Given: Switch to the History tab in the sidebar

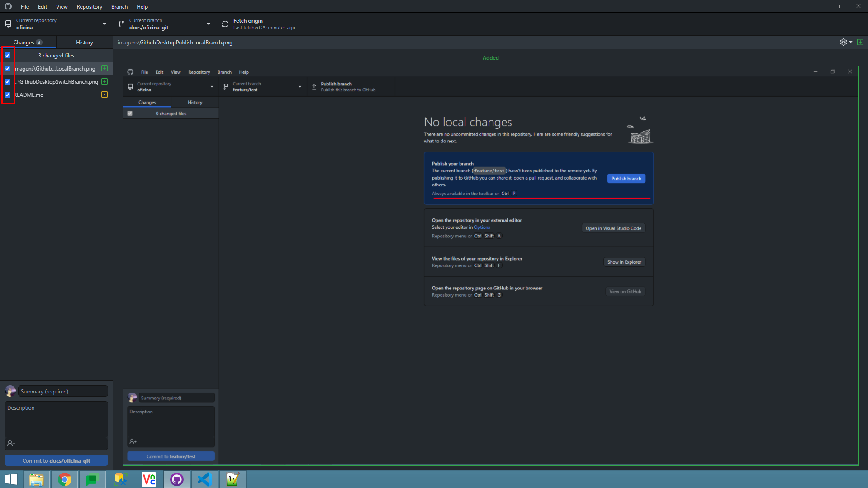Looking at the screenshot, I should tap(85, 42).
